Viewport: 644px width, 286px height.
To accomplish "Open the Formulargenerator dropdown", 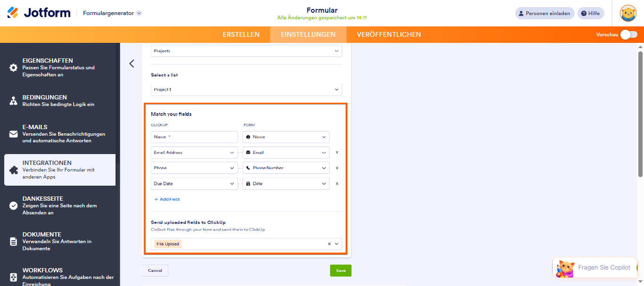I will tap(112, 13).
